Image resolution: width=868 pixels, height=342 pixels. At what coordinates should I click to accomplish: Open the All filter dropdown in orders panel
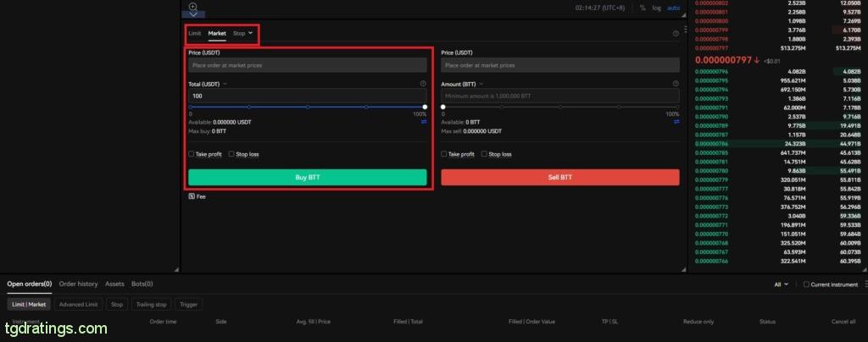tap(781, 284)
